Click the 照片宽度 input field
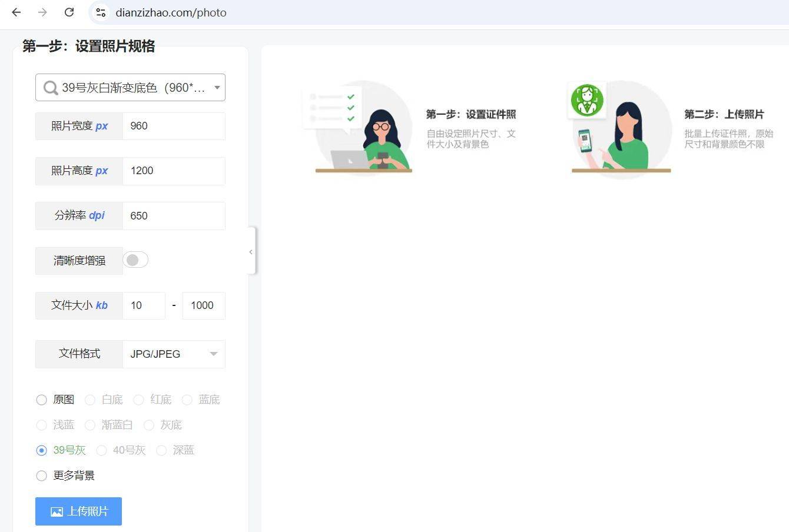This screenshot has width=789, height=532. point(173,126)
